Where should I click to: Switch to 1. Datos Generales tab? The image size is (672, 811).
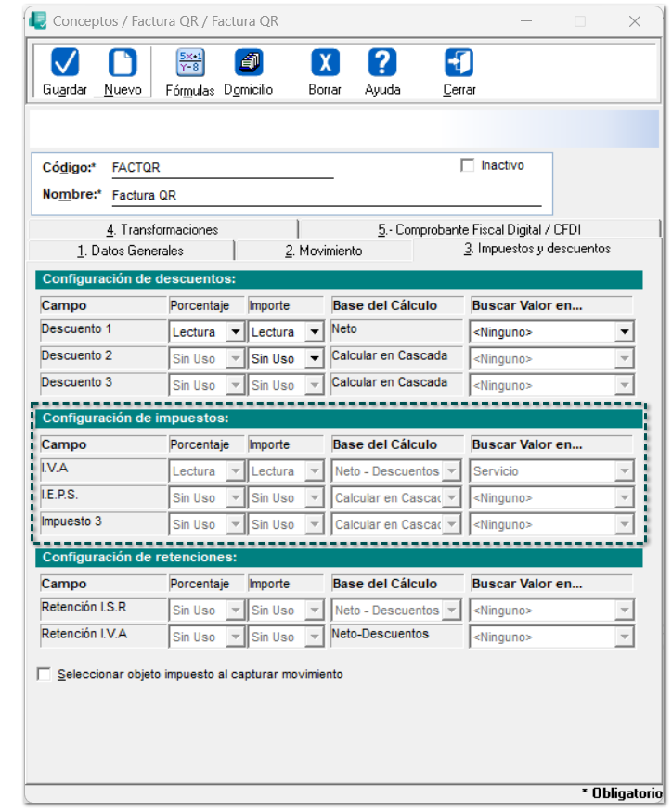click(x=131, y=251)
